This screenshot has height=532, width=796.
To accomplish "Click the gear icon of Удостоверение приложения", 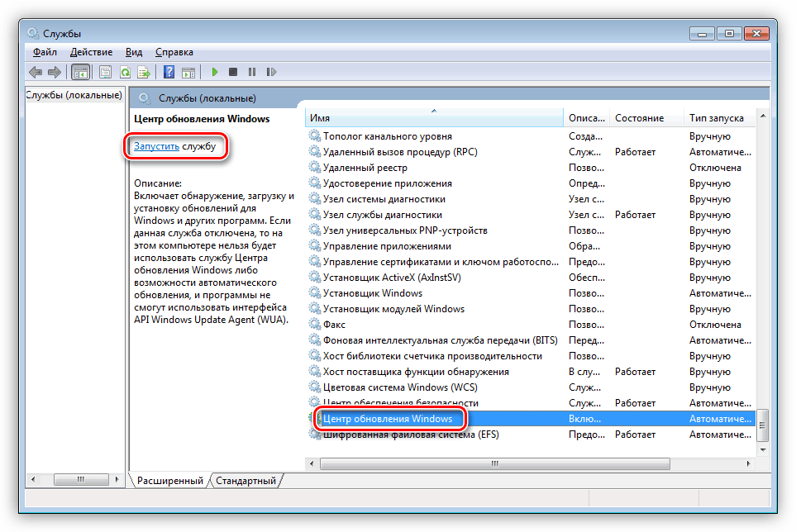I will click(x=315, y=183).
